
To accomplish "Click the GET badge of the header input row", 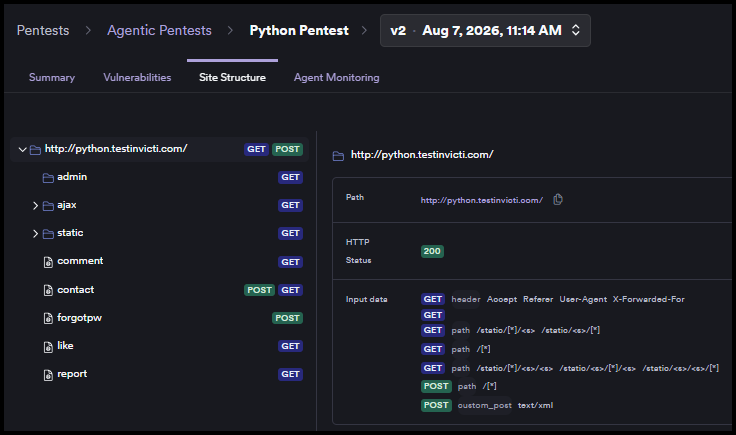I will [x=432, y=299].
